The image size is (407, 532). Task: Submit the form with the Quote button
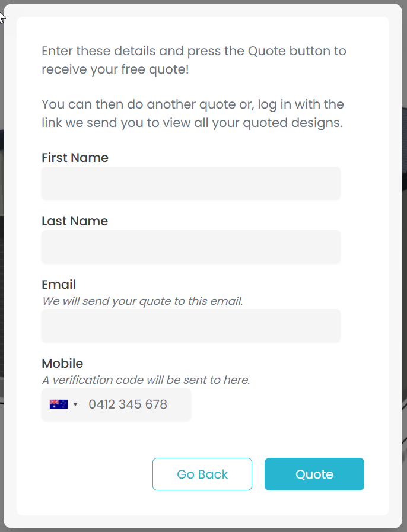click(x=314, y=474)
